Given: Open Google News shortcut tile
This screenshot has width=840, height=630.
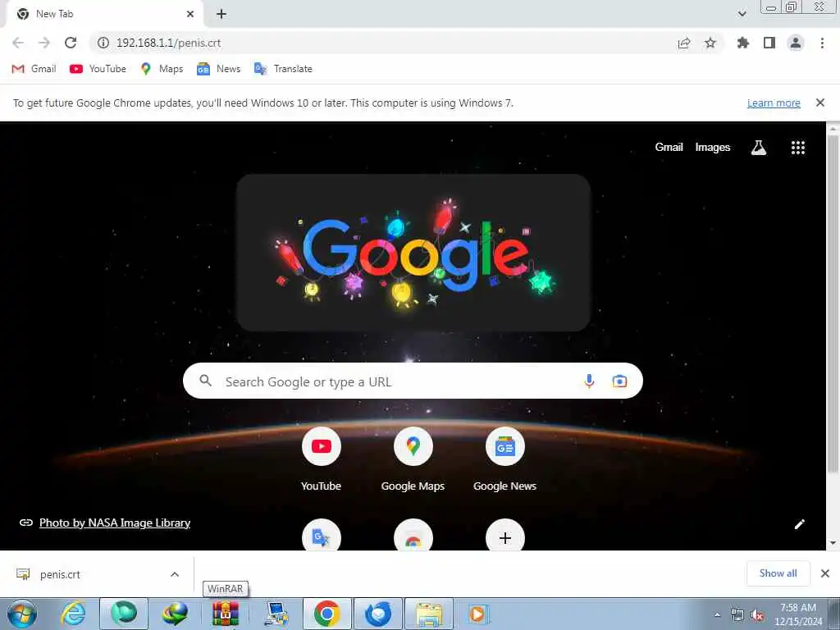Looking at the screenshot, I should point(505,459).
